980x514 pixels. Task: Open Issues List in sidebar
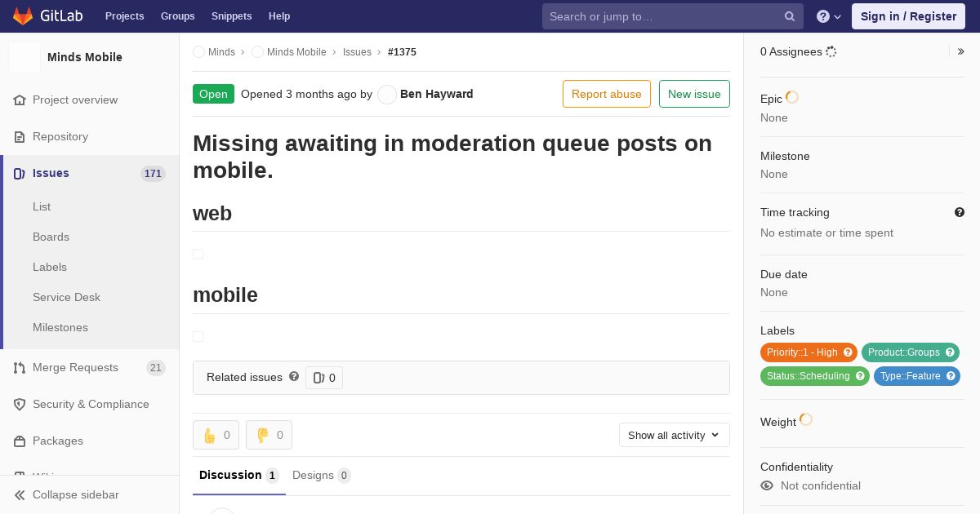point(42,206)
